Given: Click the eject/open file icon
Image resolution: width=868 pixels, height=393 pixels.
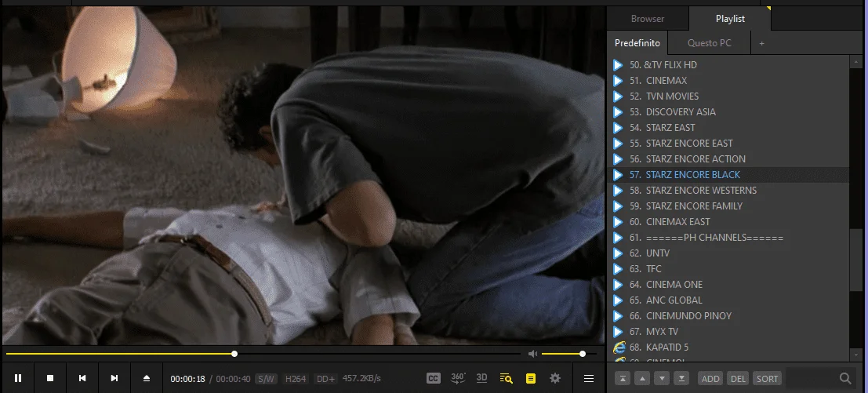Looking at the screenshot, I should [146, 378].
